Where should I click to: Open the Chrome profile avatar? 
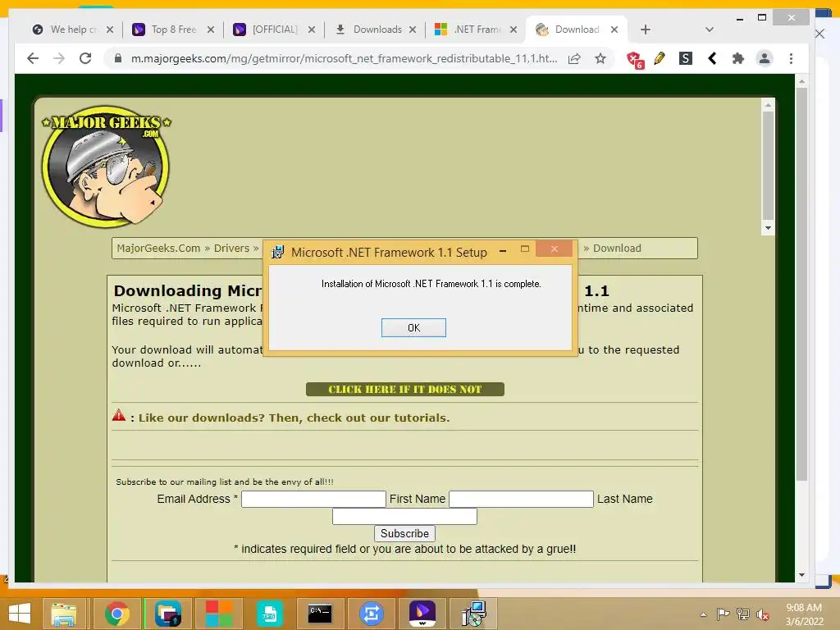765,58
